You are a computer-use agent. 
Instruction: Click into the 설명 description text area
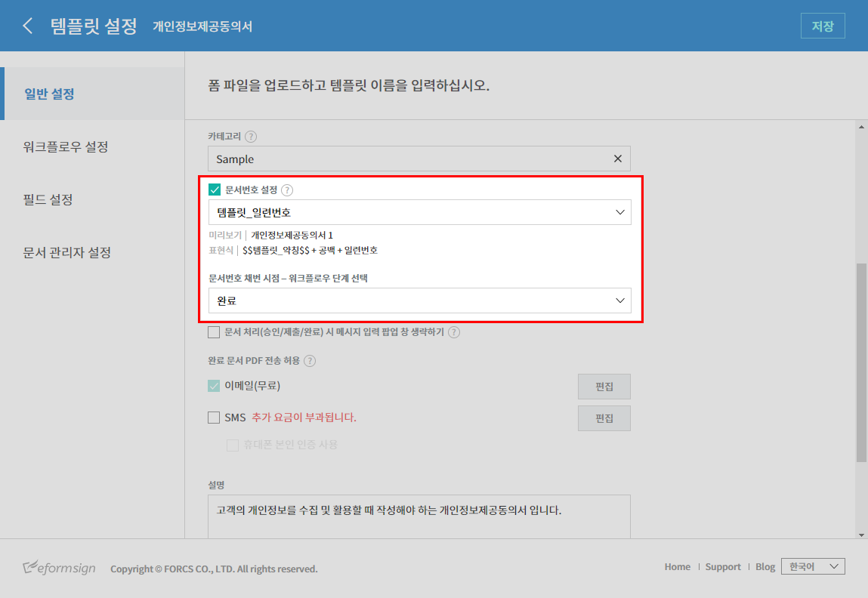419,516
